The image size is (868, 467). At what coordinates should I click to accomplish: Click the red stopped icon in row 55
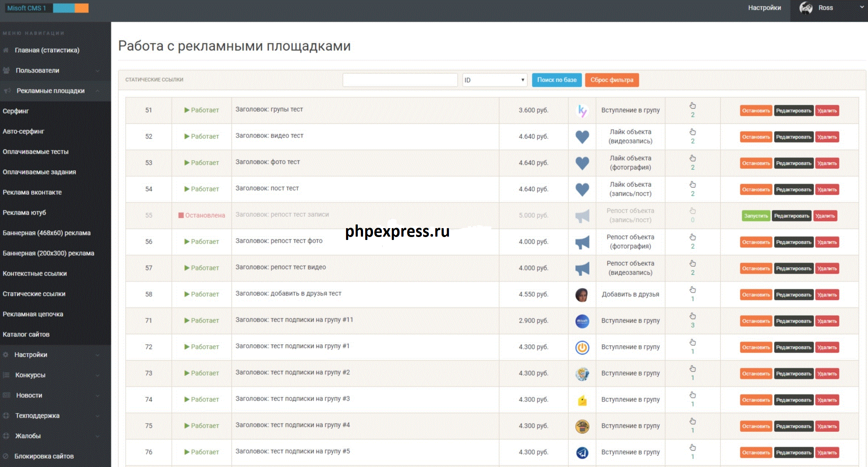[181, 215]
